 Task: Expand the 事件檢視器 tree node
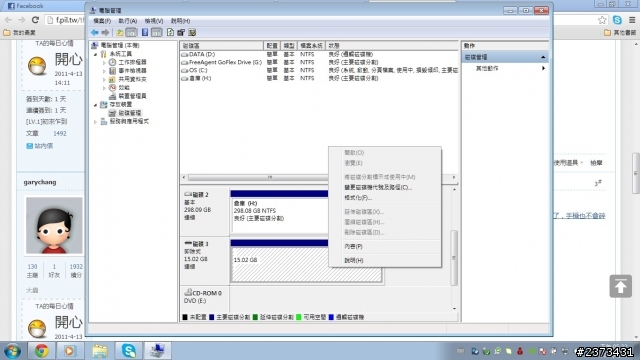104,71
